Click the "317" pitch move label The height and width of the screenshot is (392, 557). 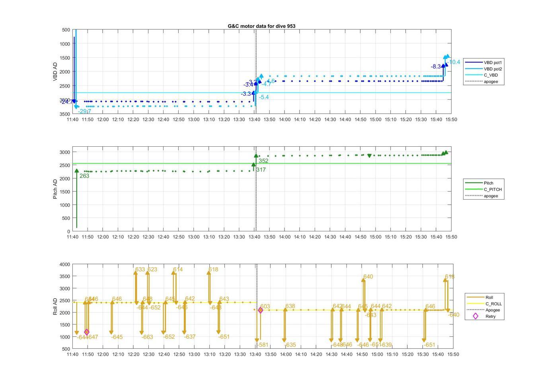click(x=261, y=170)
